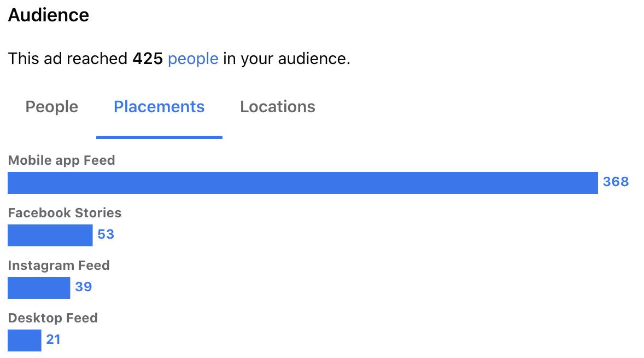Click the blue underline beneath Placements
The image size is (644, 358).
[x=159, y=137]
